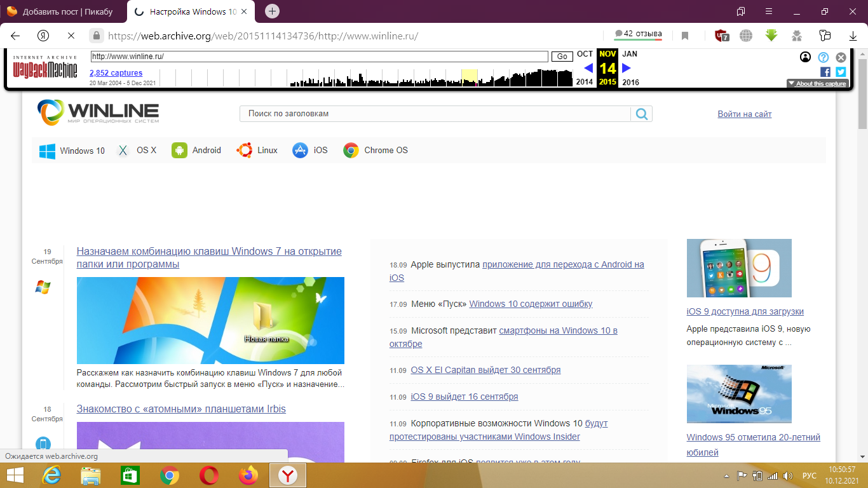This screenshot has height=488, width=868.
Task: Share capture on Twitter
Action: tap(841, 72)
